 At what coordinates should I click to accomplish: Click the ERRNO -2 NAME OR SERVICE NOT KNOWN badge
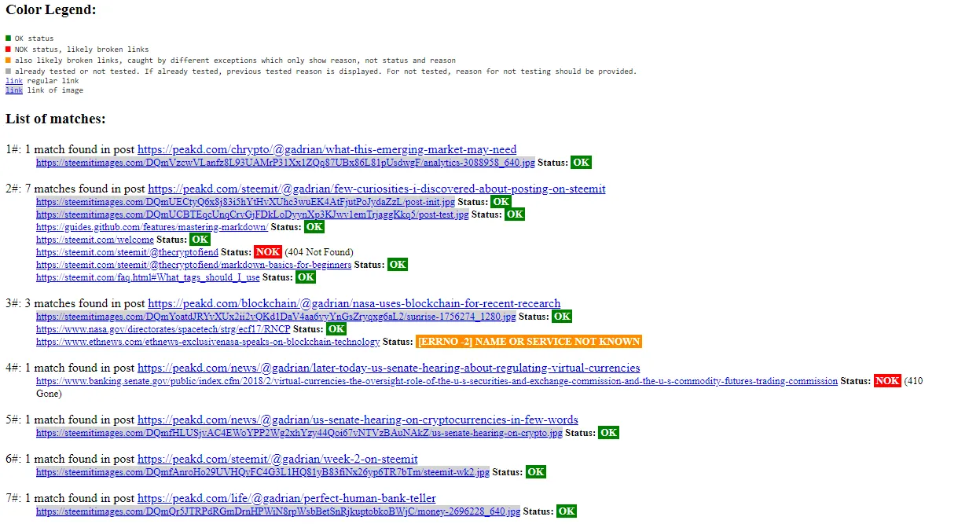click(x=529, y=342)
